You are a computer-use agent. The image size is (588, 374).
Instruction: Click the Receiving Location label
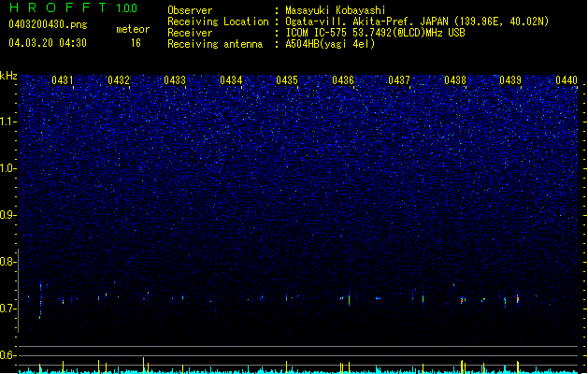tap(218, 22)
